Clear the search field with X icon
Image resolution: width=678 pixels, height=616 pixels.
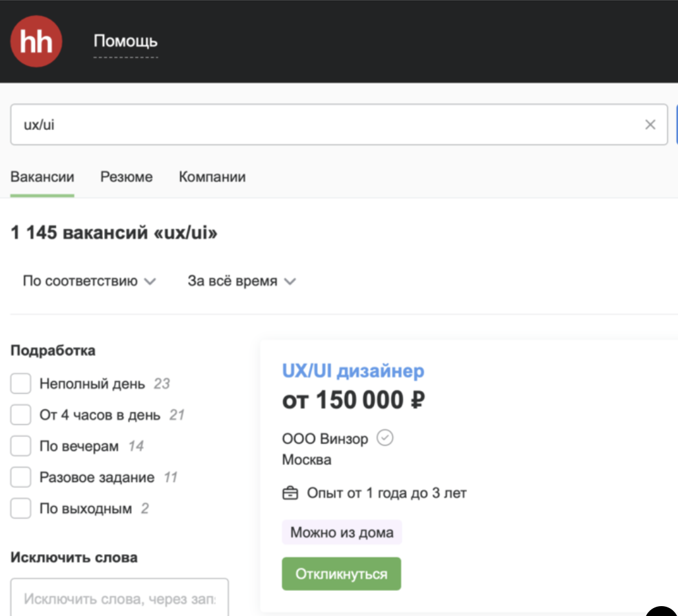pyautogui.click(x=650, y=125)
